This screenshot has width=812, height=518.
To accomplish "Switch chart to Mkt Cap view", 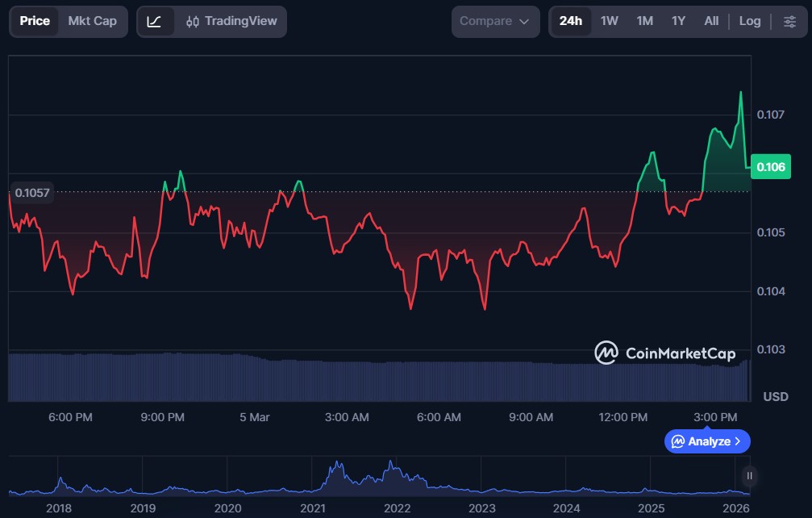I will [92, 22].
